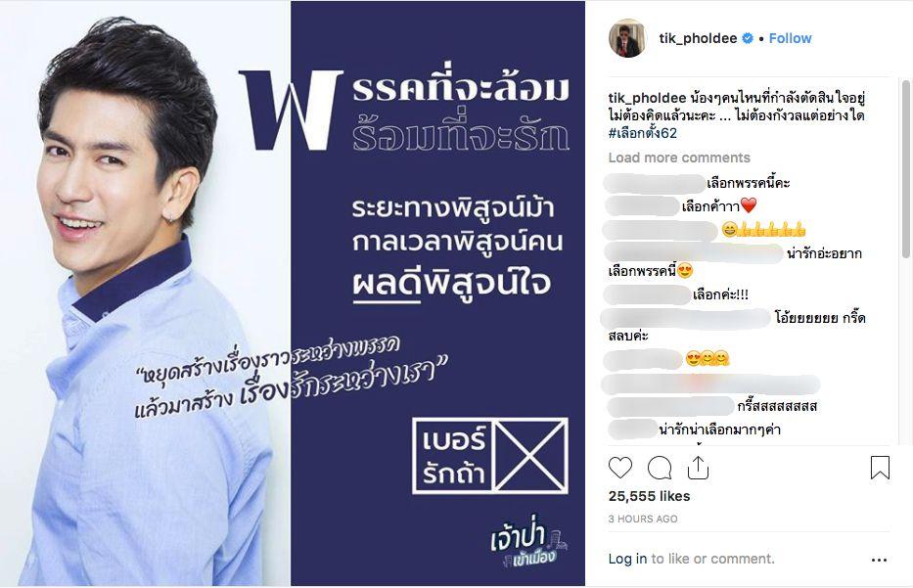Like the post with the heart icon
Image resolution: width=913 pixels, height=588 pixels.
pyautogui.click(x=620, y=468)
